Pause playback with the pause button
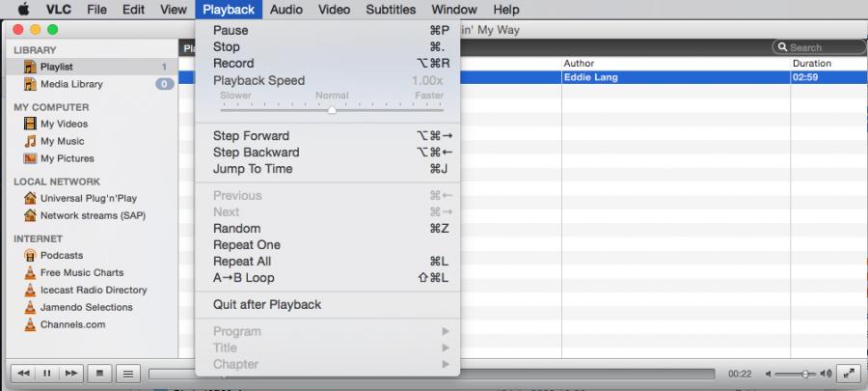 coord(47,374)
